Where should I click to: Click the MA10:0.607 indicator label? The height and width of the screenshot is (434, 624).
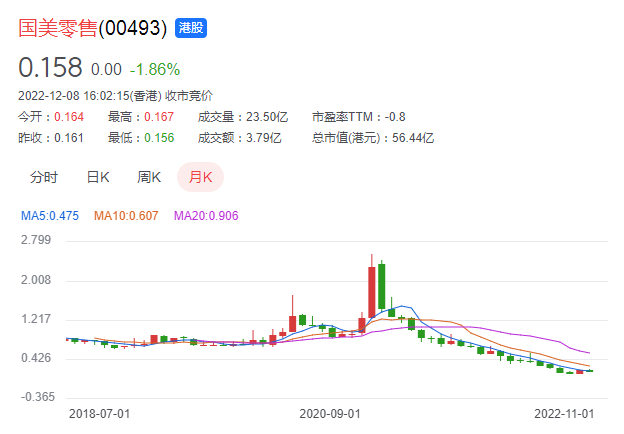coord(126,216)
